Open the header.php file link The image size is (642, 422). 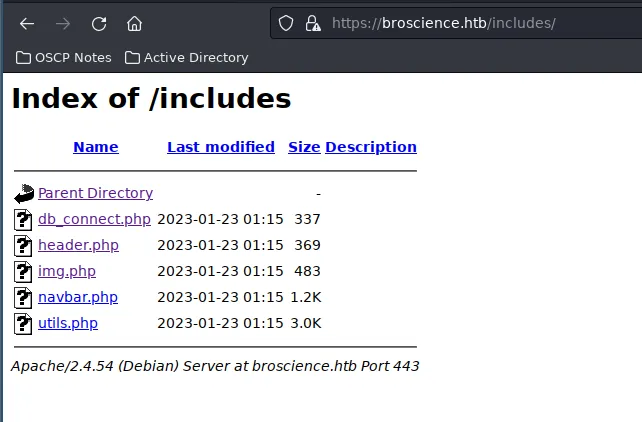(x=78, y=245)
